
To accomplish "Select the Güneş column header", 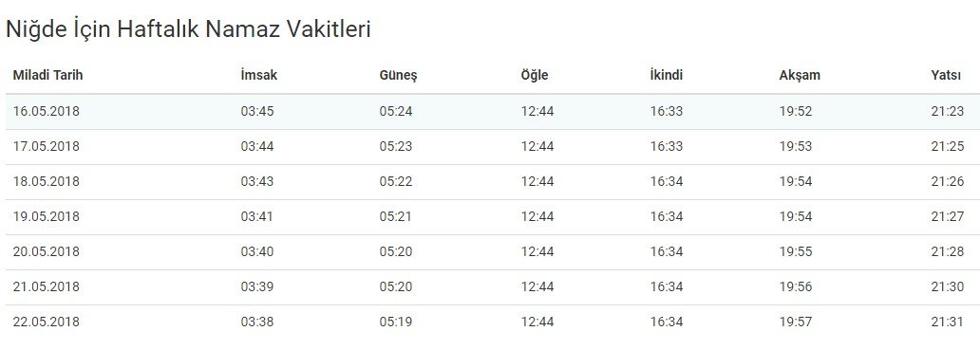I will [x=398, y=76].
